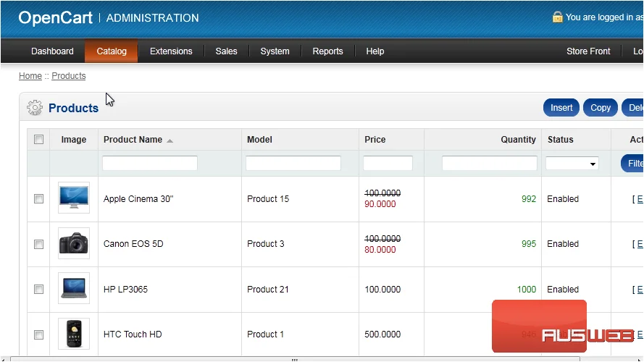
Task: Click the horizontal scrollbar at bottom
Action: click(295, 359)
